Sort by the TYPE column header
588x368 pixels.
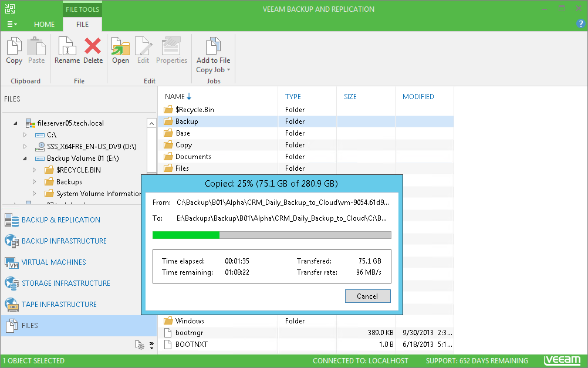293,97
